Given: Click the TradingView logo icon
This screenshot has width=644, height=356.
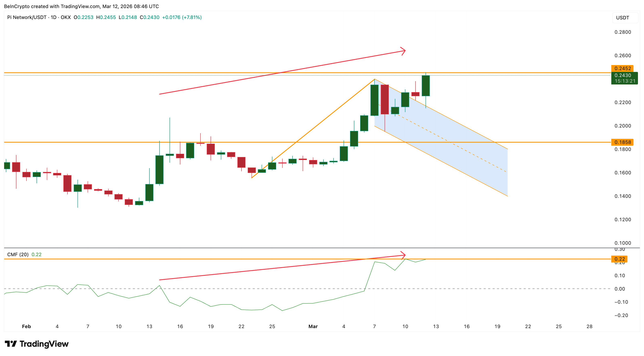Looking at the screenshot, I should coord(11,344).
